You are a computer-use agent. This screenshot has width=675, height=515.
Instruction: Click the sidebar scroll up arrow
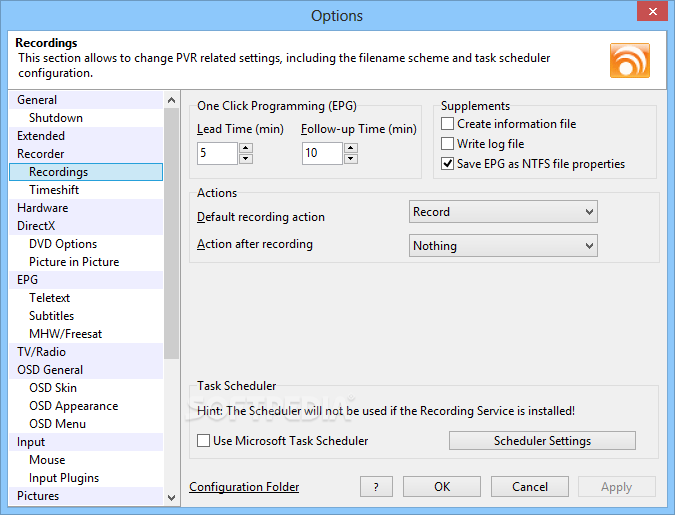click(171, 100)
